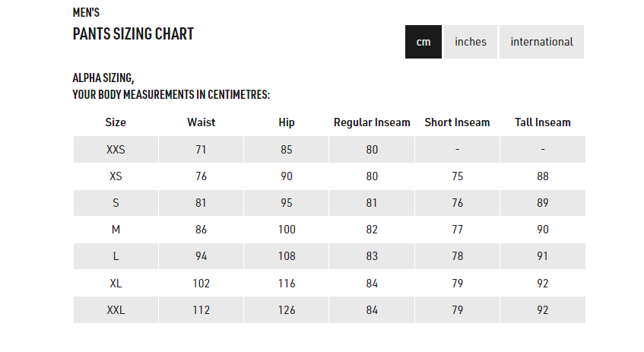Click the Pants Sizing Chart heading
This screenshot has height=352, width=644.
tap(133, 34)
